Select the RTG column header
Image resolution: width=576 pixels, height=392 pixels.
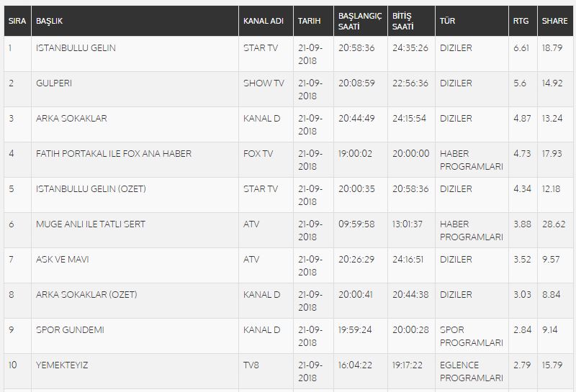(523, 21)
